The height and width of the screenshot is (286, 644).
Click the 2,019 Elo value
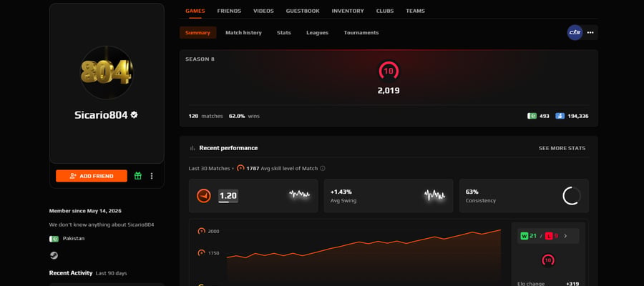tap(389, 91)
